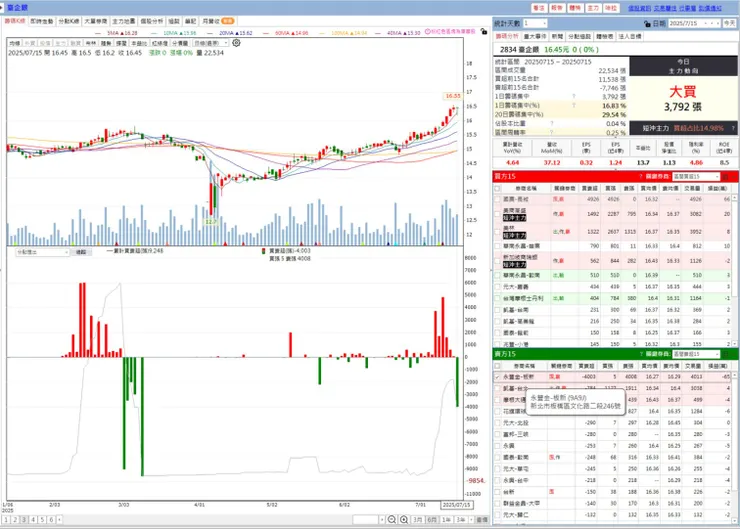Toggle 紅綠燈 indicator button
This screenshot has height=529, width=740.
[160, 43]
